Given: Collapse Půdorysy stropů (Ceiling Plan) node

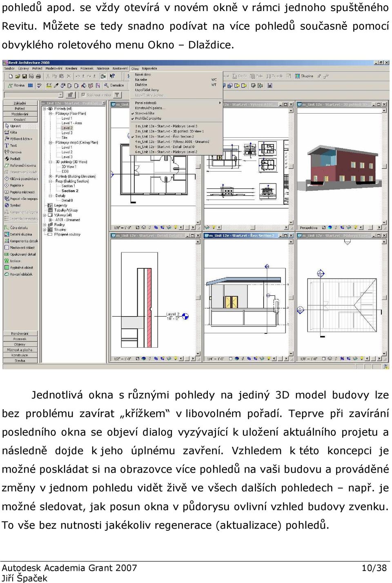Looking at the screenshot, I should 51,143.
